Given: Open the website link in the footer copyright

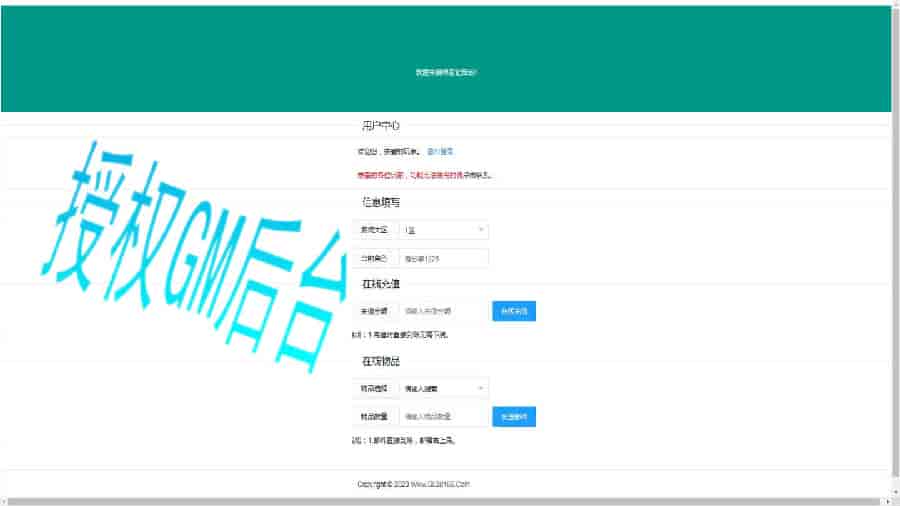Looking at the screenshot, I should (438, 484).
